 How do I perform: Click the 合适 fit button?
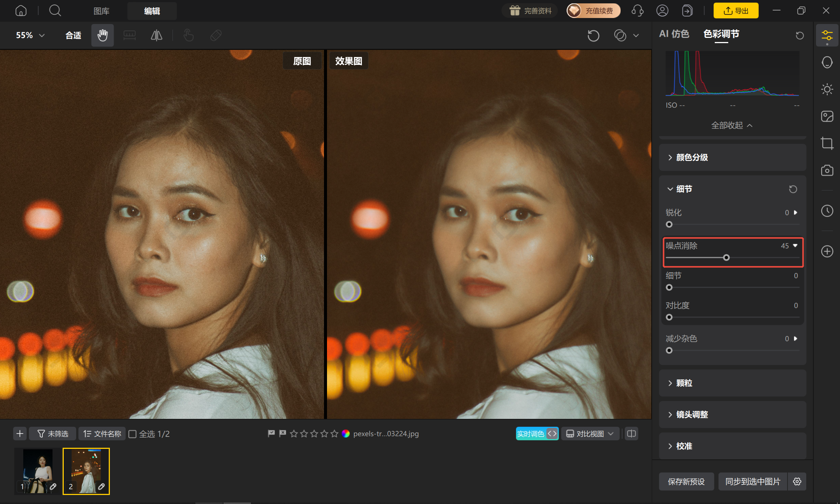tap(73, 35)
